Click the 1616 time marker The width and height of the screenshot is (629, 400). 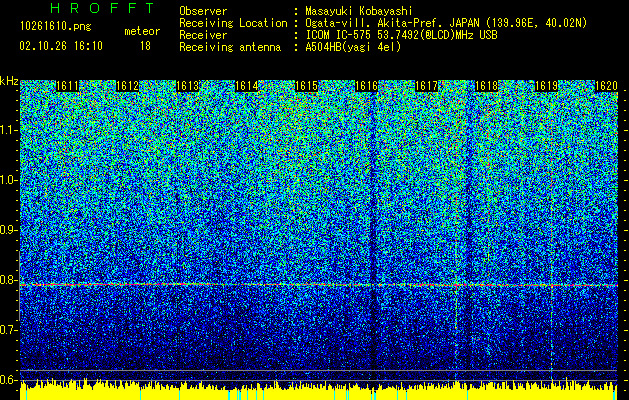pos(367,86)
